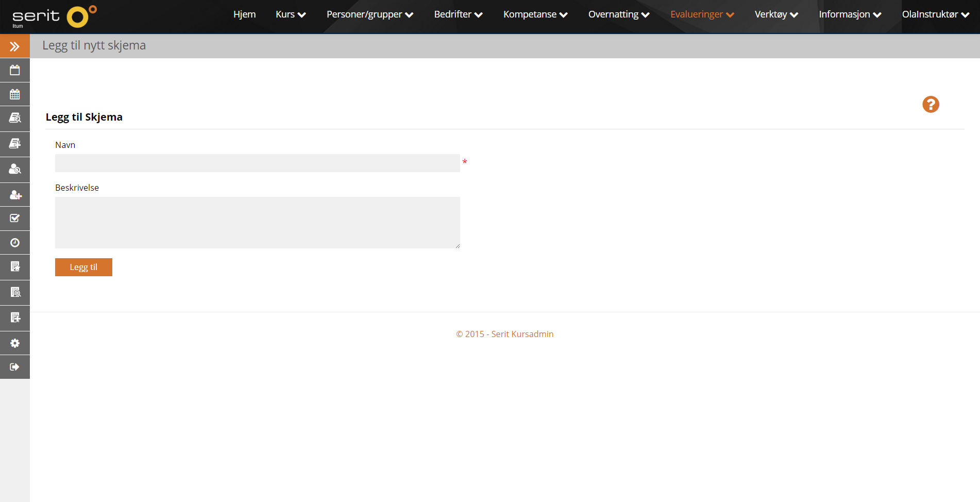This screenshot has width=980, height=502.
Task: Click the search company building icon
Action: pos(14,293)
